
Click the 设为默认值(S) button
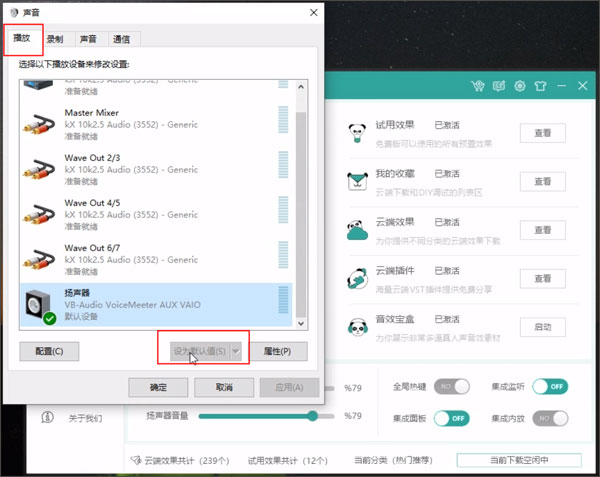pyautogui.click(x=200, y=351)
